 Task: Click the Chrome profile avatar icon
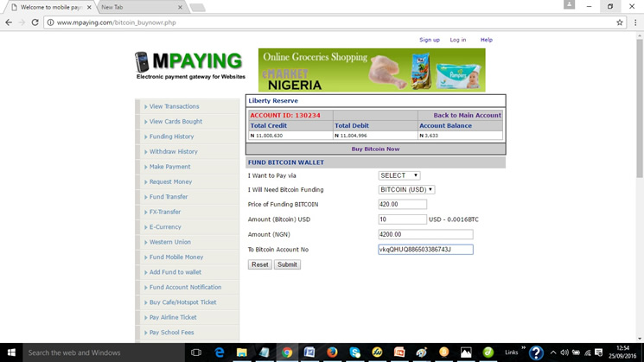pyautogui.click(x=569, y=4)
